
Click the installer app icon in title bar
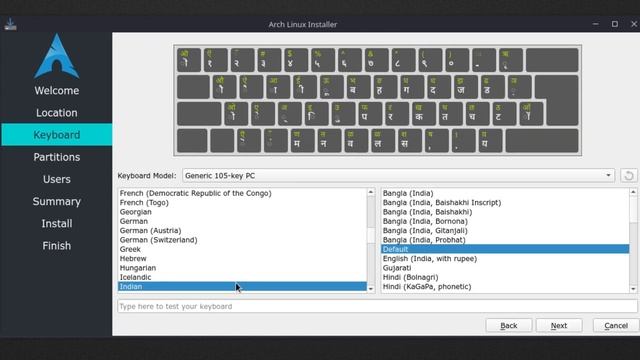[10, 24]
